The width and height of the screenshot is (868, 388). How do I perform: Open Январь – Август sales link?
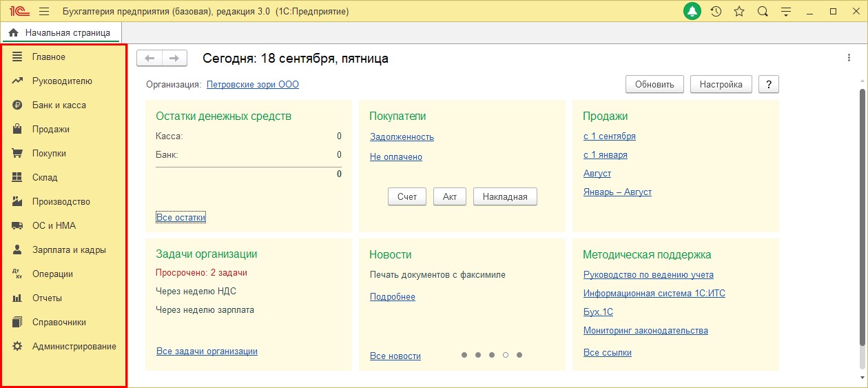point(617,192)
